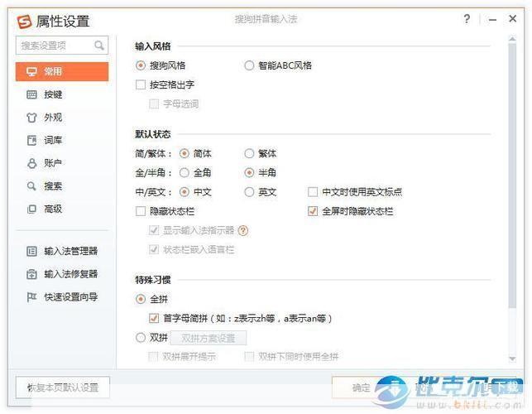Uncheck 全屏时隐藏状态栏 checkbox
Viewport: 532px width, 414px height.
point(313,211)
